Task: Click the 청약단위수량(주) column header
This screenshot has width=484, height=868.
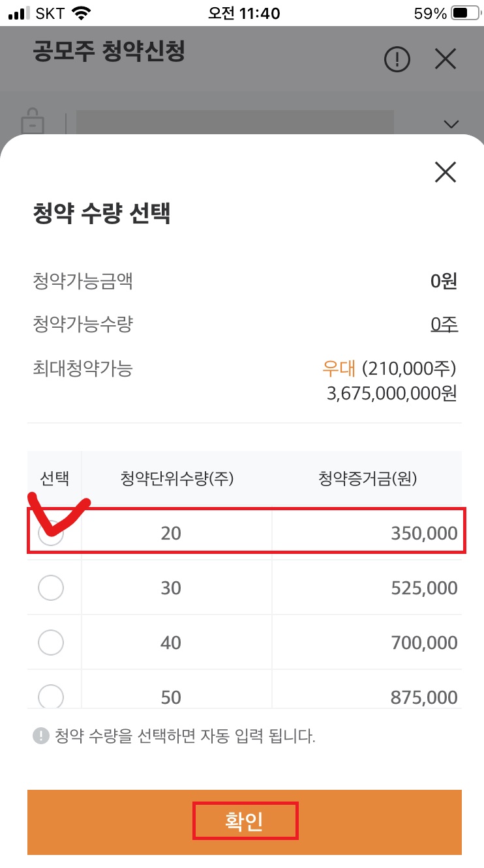Action: (176, 478)
